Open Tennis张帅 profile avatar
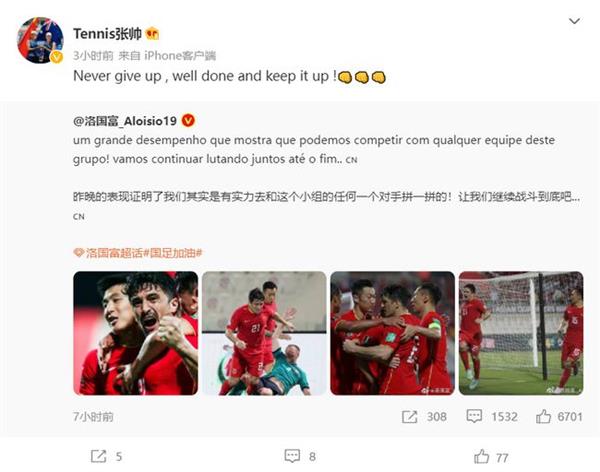This screenshot has height=472, width=600. 40,40
